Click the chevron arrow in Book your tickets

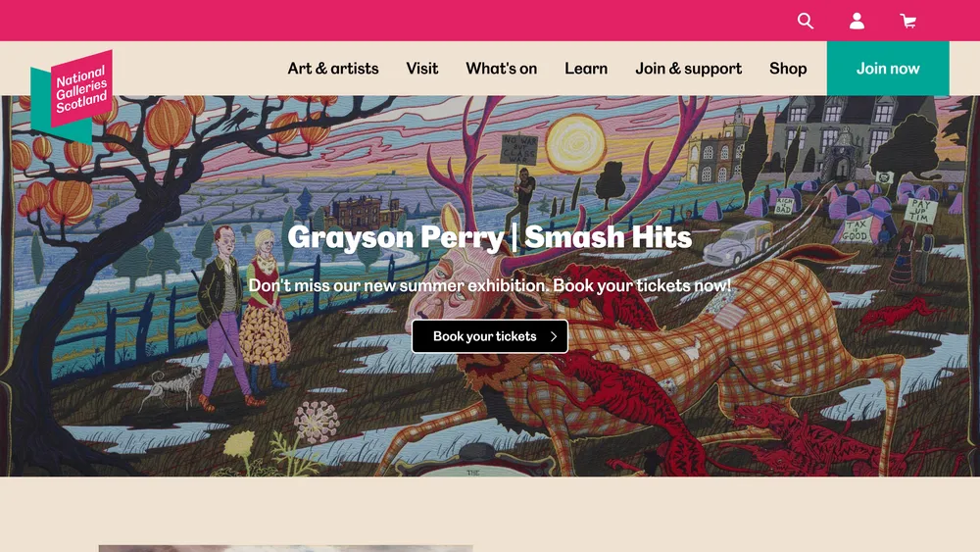[x=553, y=336]
